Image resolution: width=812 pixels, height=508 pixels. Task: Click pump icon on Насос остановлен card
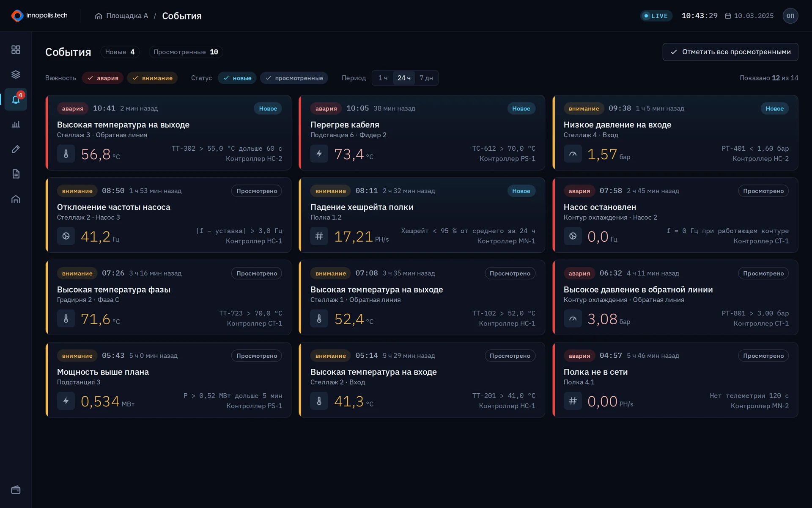573,236
